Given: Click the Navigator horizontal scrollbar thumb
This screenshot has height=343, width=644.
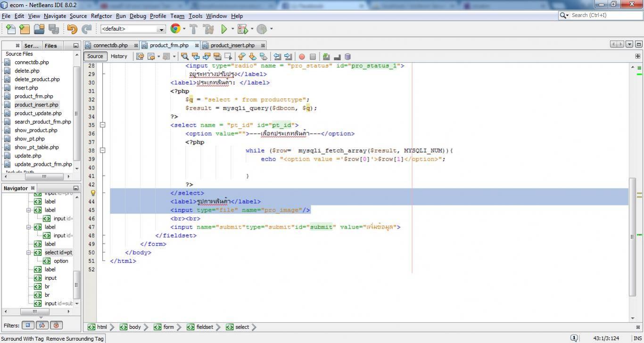Looking at the screenshot, I should tap(34, 311).
